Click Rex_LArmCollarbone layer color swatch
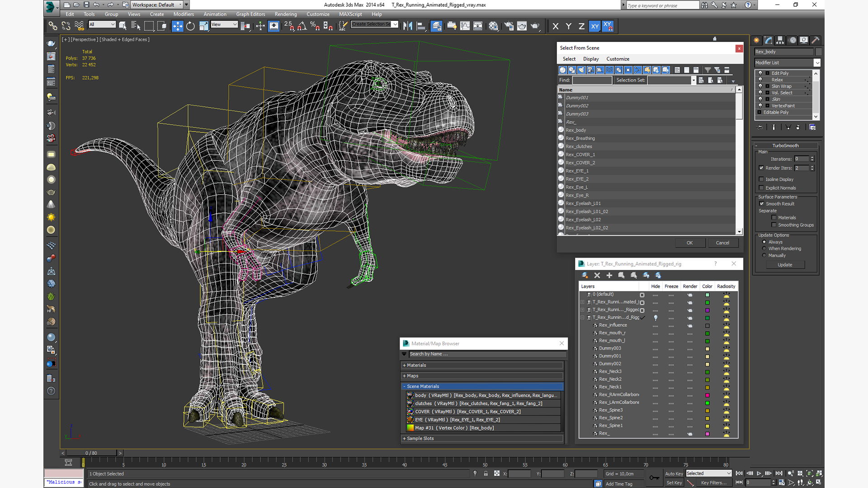Image resolution: width=868 pixels, height=488 pixels. coord(708,403)
